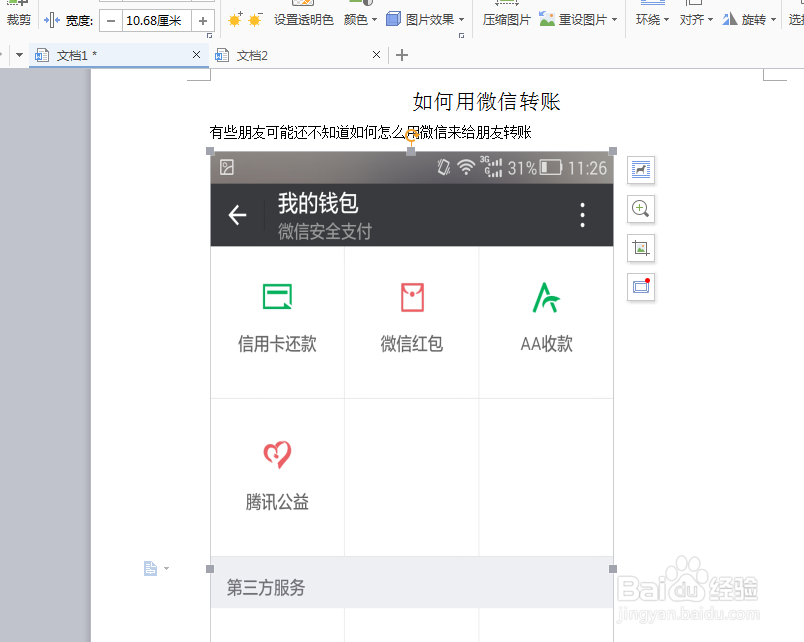
Task: Click the magnifier zoom icon beside the image
Action: click(x=640, y=209)
